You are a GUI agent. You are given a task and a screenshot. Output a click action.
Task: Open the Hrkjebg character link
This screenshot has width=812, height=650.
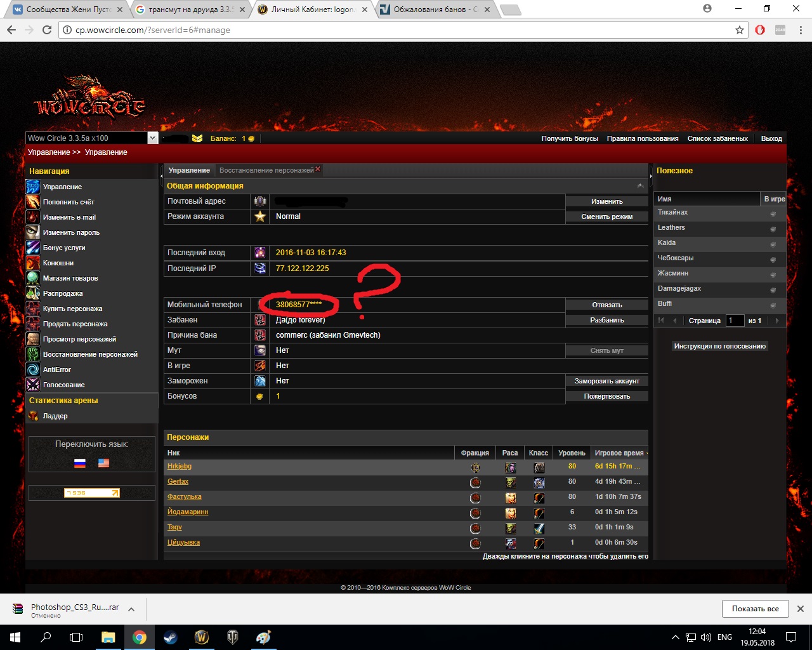[x=180, y=467]
